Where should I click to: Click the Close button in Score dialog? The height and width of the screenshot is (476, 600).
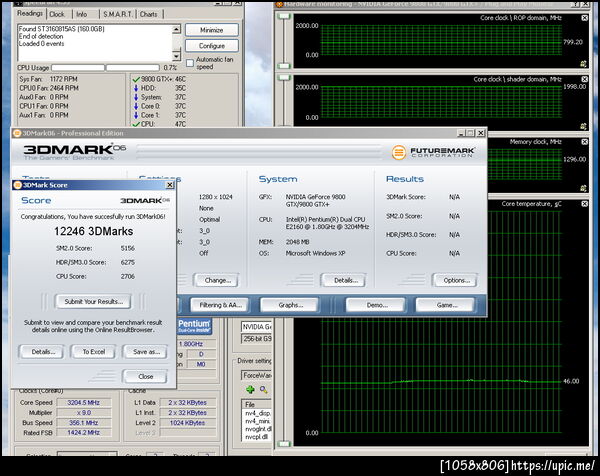pos(145,377)
